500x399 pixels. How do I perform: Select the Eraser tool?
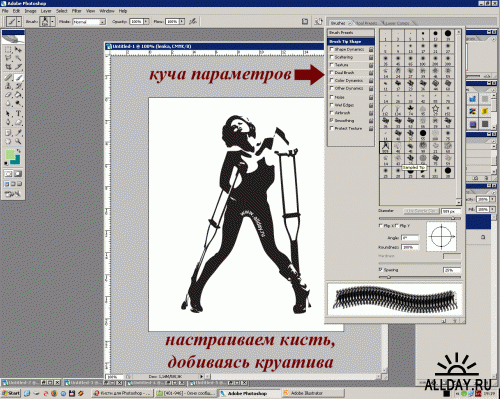click(x=8, y=95)
